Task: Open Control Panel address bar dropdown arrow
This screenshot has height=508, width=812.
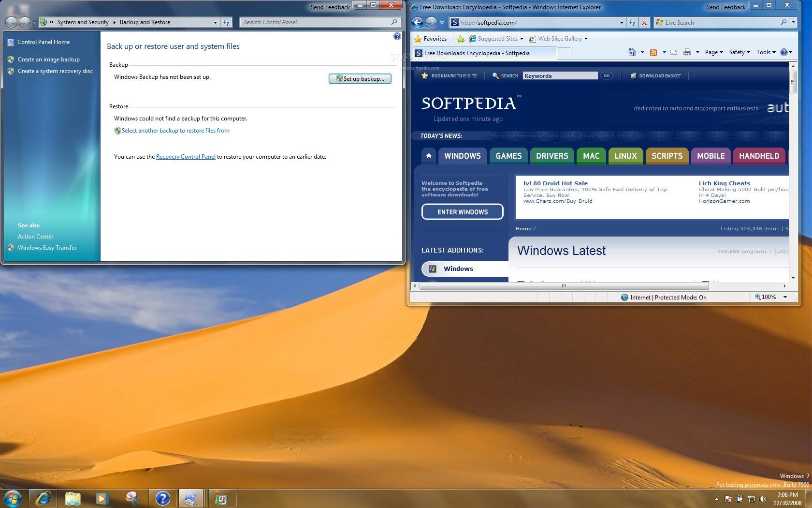Action: tap(215, 22)
